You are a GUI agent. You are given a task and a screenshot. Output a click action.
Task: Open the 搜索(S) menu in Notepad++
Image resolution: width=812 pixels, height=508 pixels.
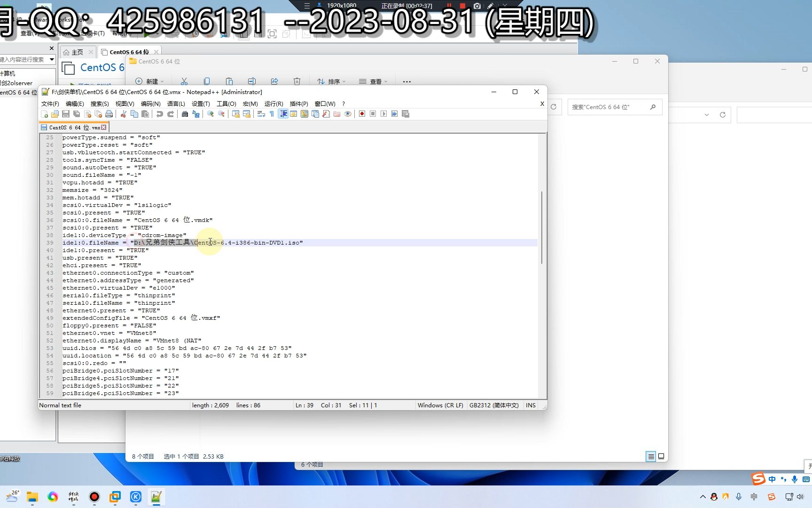[100, 104]
